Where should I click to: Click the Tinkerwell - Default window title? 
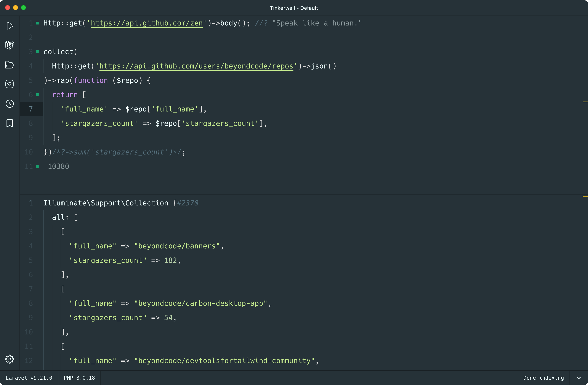(x=294, y=8)
